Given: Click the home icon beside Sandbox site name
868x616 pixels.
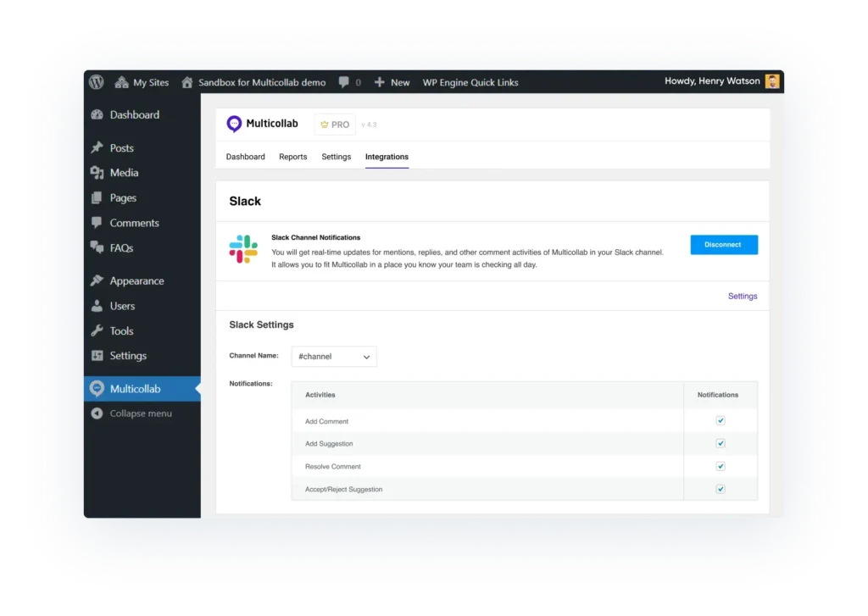Looking at the screenshot, I should tap(187, 82).
